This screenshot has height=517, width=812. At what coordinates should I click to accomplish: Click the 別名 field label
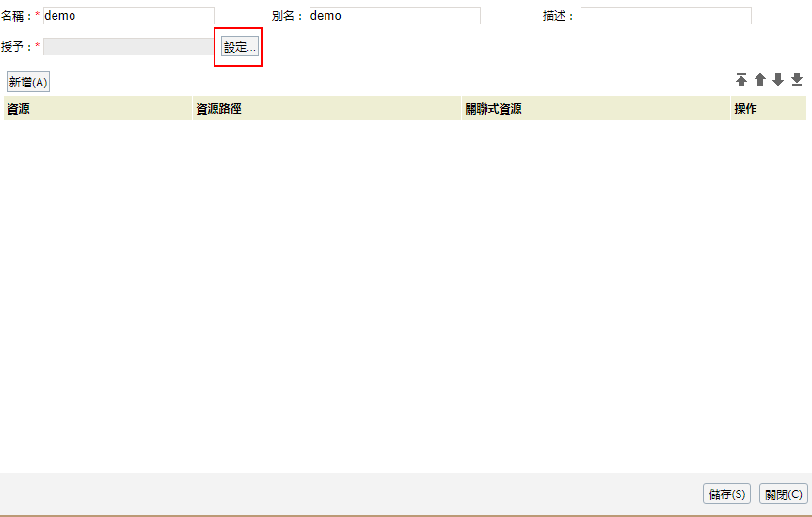(x=283, y=16)
